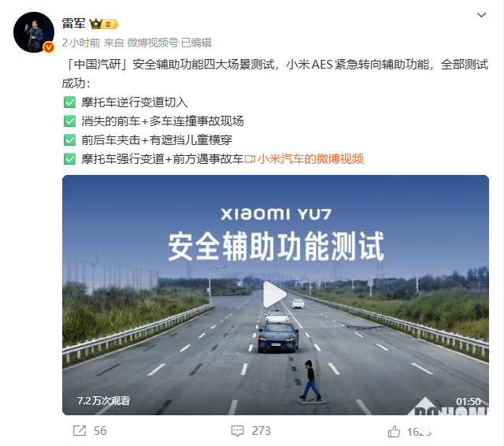The height and width of the screenshot is (446, 504).
Task: Click the orange verified V badge
Action: click(49, 47)
